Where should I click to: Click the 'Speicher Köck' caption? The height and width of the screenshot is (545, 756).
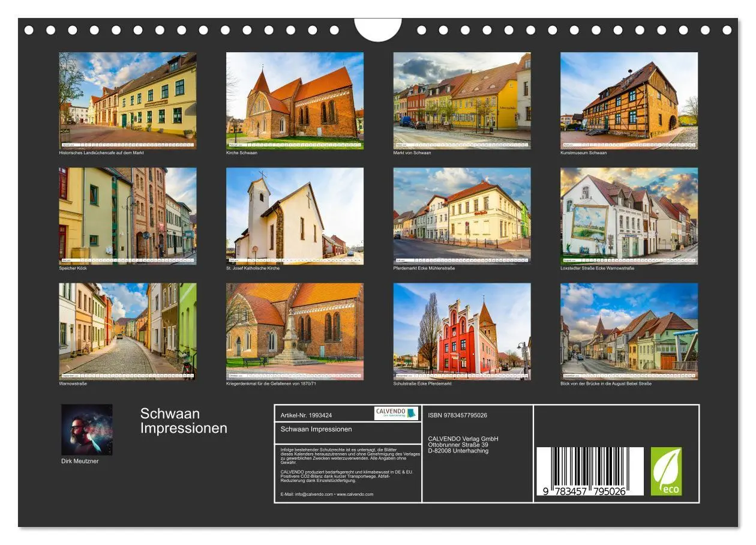(x=73, y=268)
